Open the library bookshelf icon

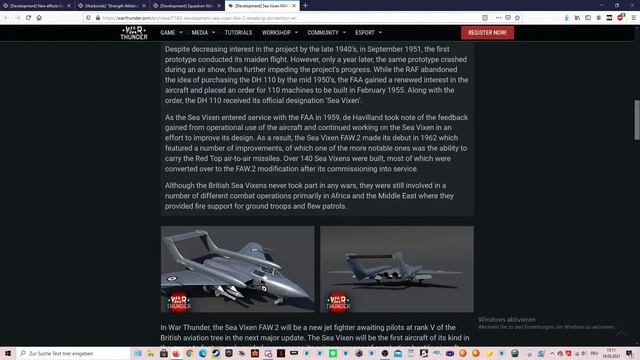pyautogui.click(x=577, y=18)
